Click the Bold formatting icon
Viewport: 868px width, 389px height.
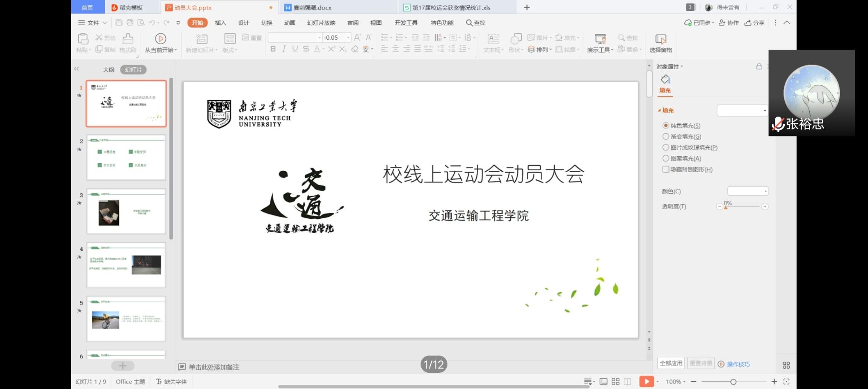pos(273,49)
